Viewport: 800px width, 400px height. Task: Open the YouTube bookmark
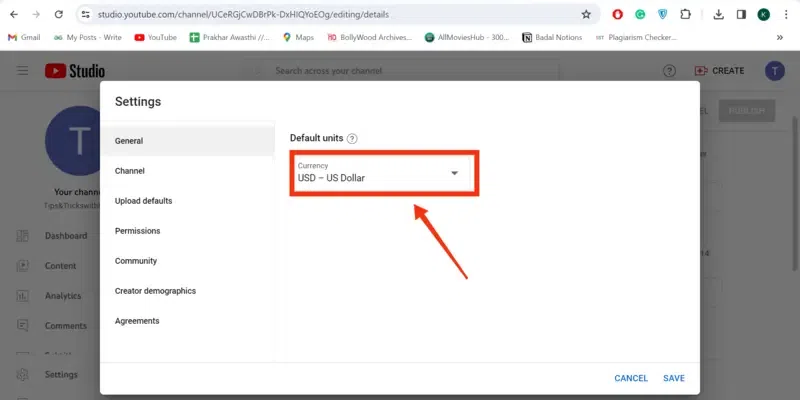click(x=156, y=37)
